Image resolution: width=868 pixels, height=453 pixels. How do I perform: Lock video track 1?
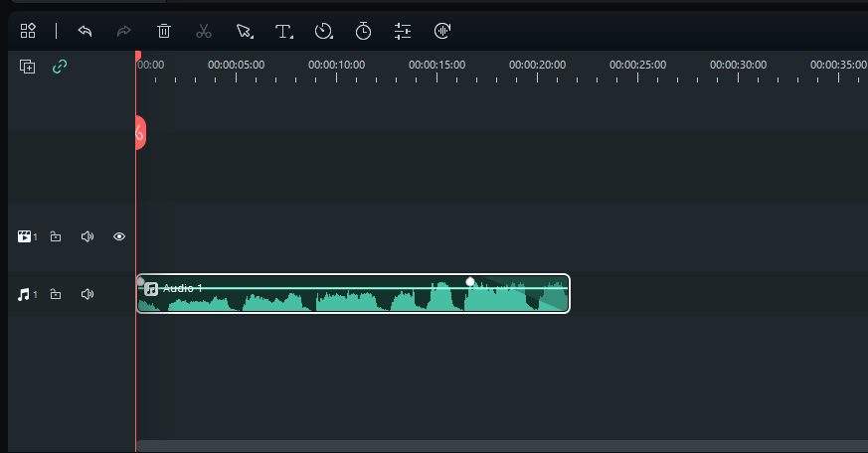[56, 236]
